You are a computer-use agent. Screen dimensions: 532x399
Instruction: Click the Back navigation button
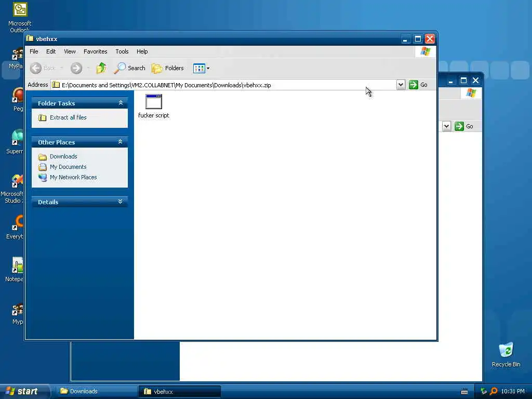coord(43,68)
